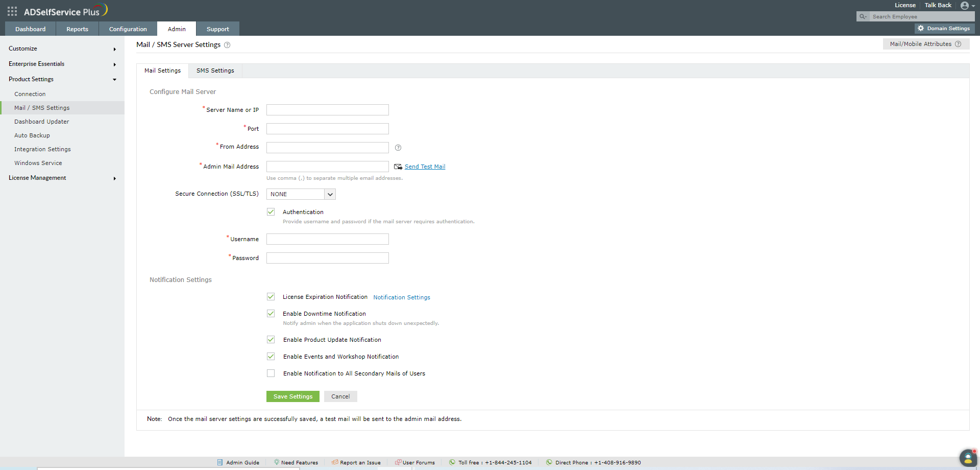
Task: Uncheck the Authentication checkbox
Action: (271, 212)
